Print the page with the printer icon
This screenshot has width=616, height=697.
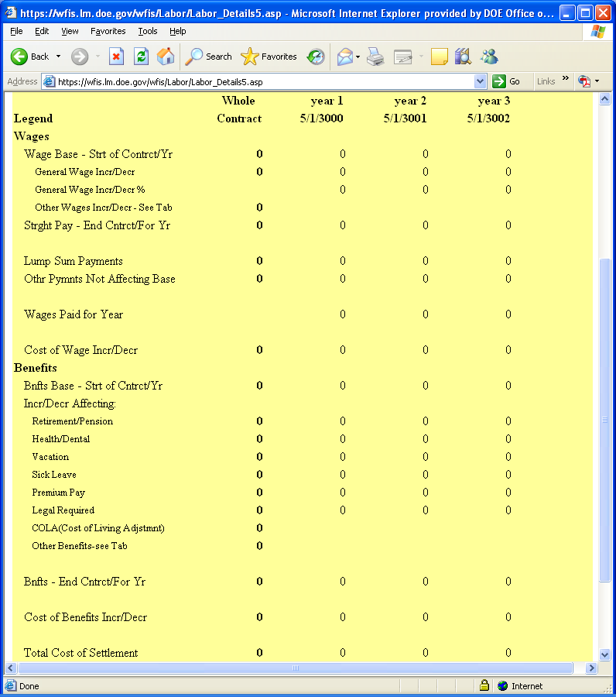[375, 57]
